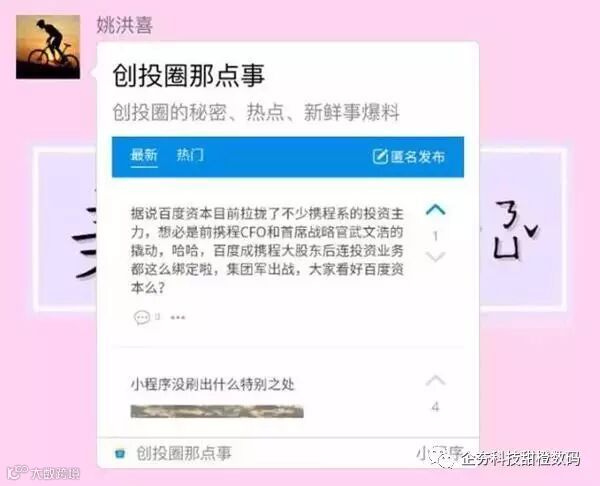Open 姚洪喜 sender name
Screen dimensions: 600x486
(x=124, y=26)
